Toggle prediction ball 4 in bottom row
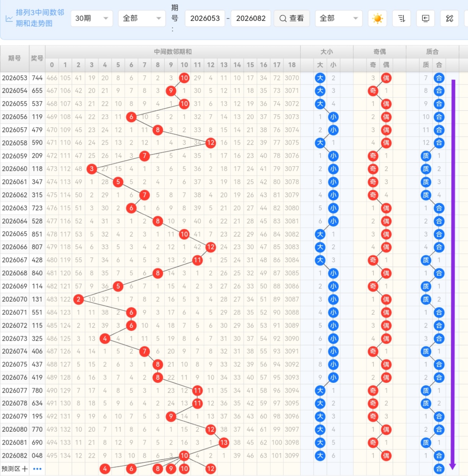The image size is (468, 476). point(105,469)
